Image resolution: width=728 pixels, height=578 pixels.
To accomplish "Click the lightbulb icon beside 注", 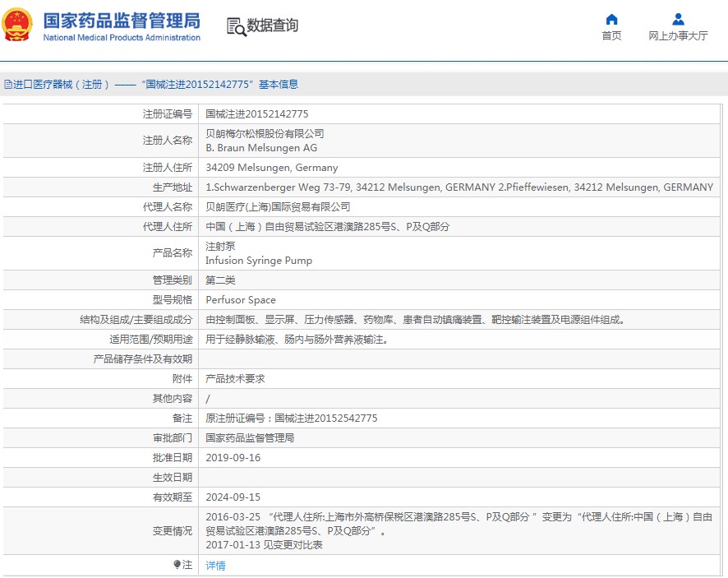I will (177, 565).
